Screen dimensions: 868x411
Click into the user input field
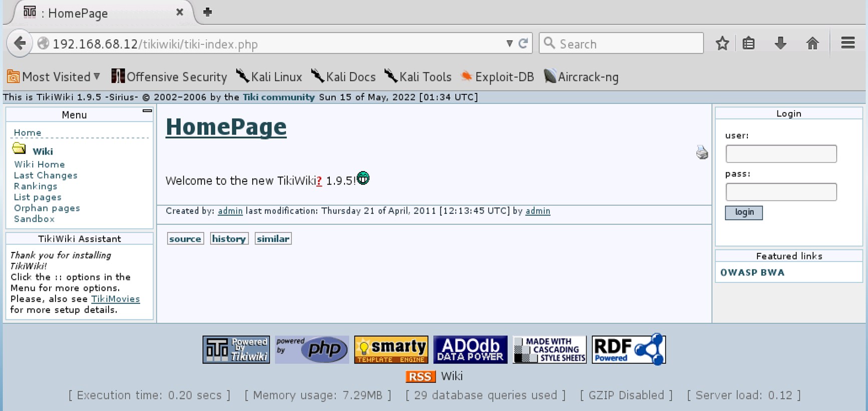[x=780, y=154]
